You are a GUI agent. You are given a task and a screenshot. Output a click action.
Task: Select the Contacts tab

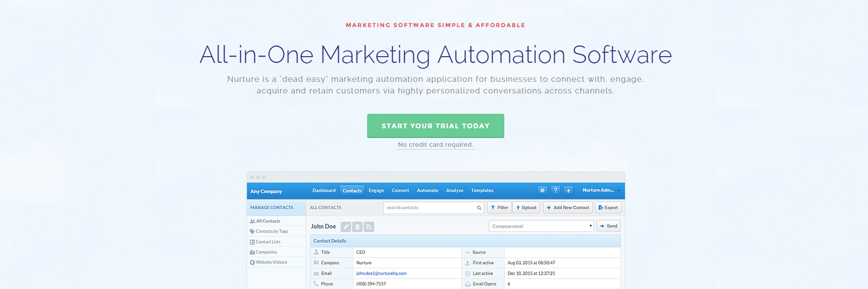coord(352,191)
